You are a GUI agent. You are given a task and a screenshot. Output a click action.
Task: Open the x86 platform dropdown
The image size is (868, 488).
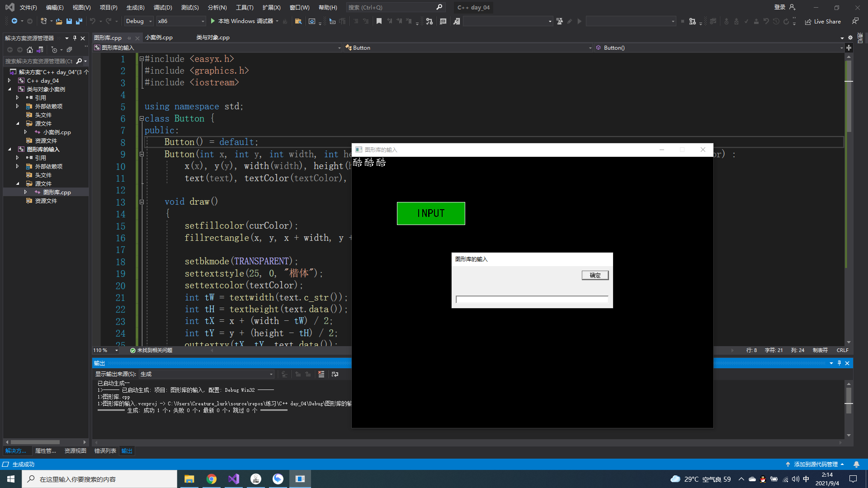(x=181, y=21)
